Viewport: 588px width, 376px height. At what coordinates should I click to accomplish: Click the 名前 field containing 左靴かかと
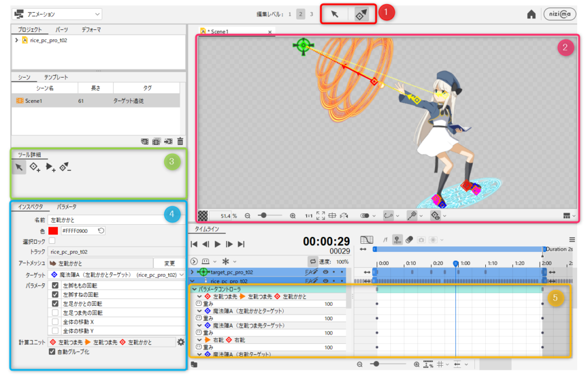(117, 220)
